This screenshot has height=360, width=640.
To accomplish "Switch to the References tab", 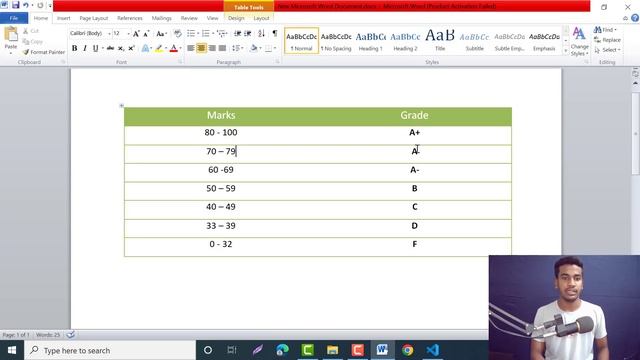I will pyautogui.click(x=130, y=18).
